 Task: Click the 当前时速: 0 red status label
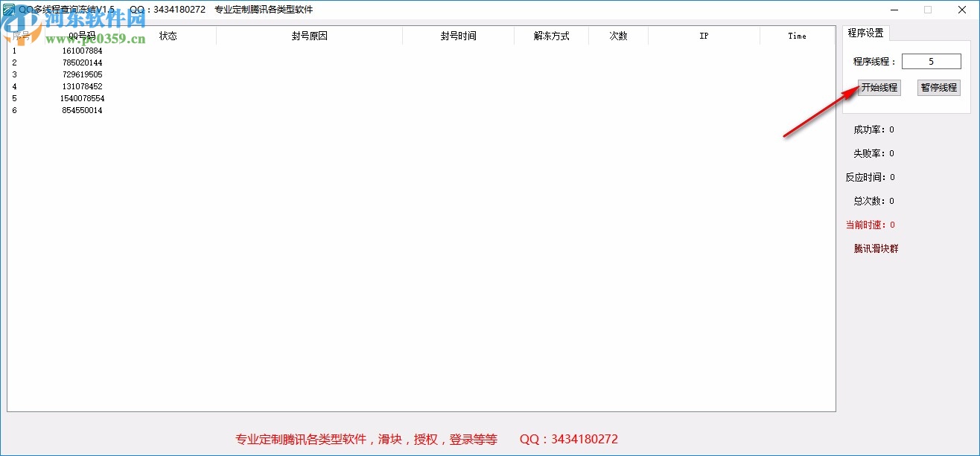[x=870, y=225]
